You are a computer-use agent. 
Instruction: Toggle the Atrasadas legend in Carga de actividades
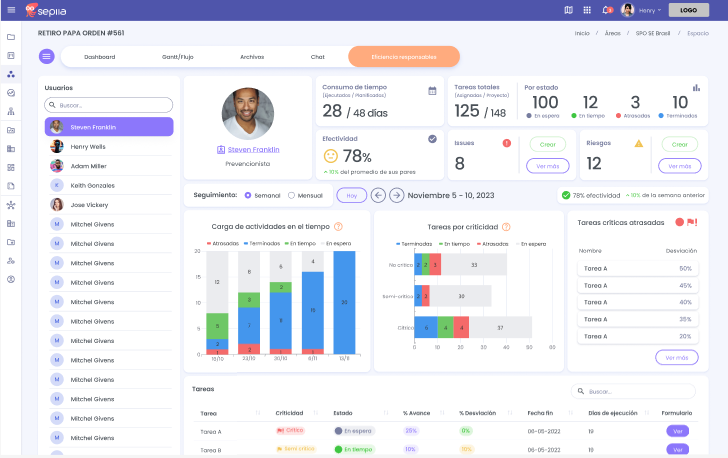[x=223, y=243]
